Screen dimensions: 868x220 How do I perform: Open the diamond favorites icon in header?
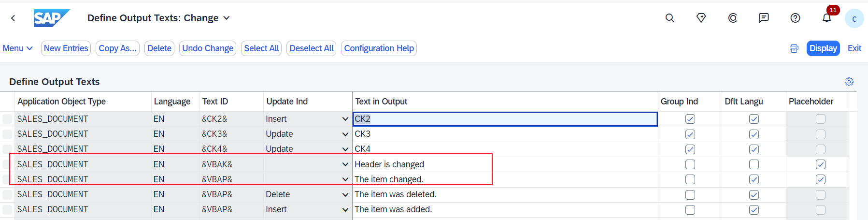[701, 18]
